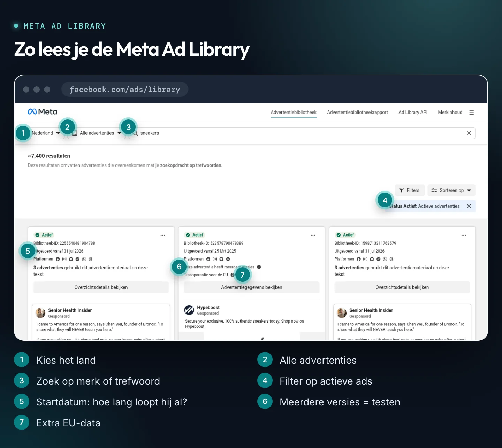
Task: Click Instagram platform icon on ad ID 2255540481904788
Action: pos(64,259)
